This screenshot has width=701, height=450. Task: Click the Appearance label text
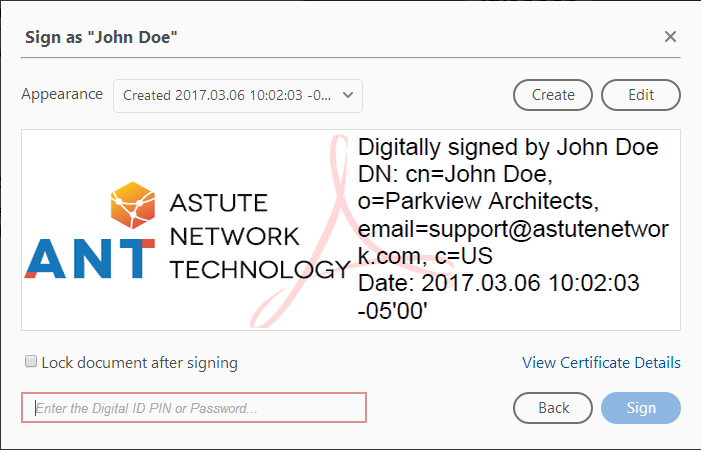(x=62, y=94)
